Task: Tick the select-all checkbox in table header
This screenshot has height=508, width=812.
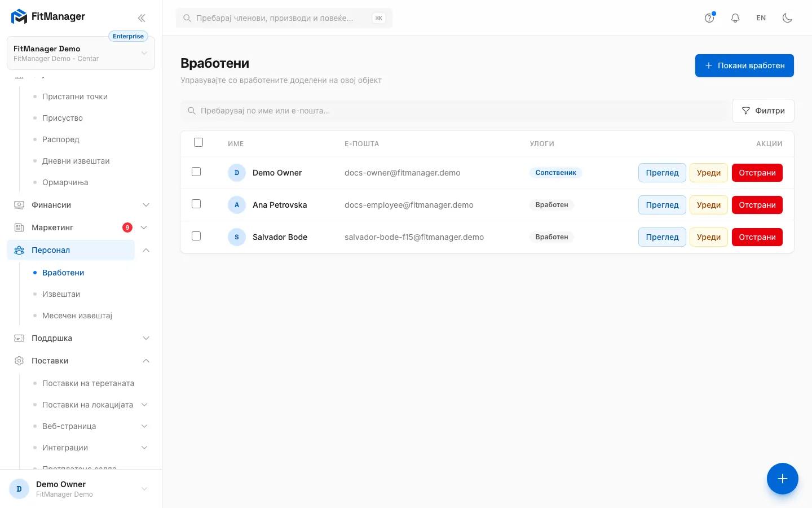Action: 198,142
